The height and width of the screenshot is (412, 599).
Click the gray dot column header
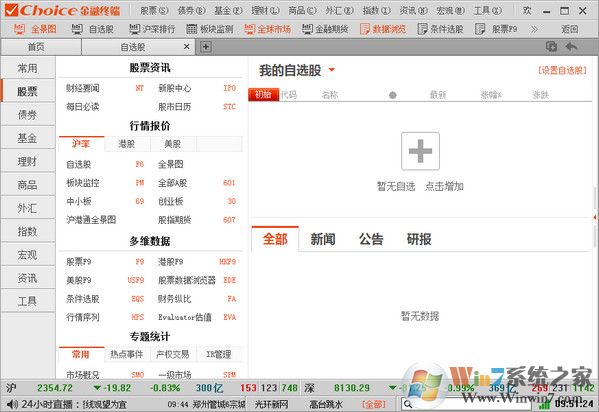(x=392, y=95)
